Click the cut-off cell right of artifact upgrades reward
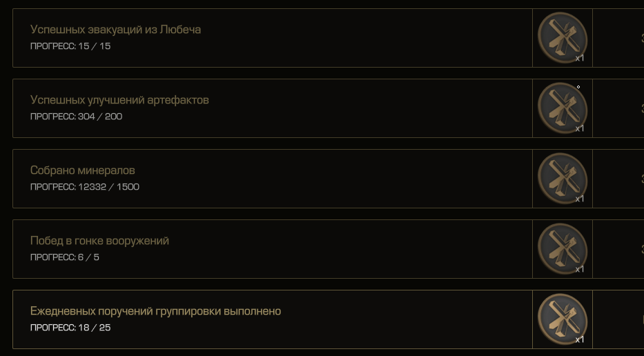 click(x=618, y=108)
